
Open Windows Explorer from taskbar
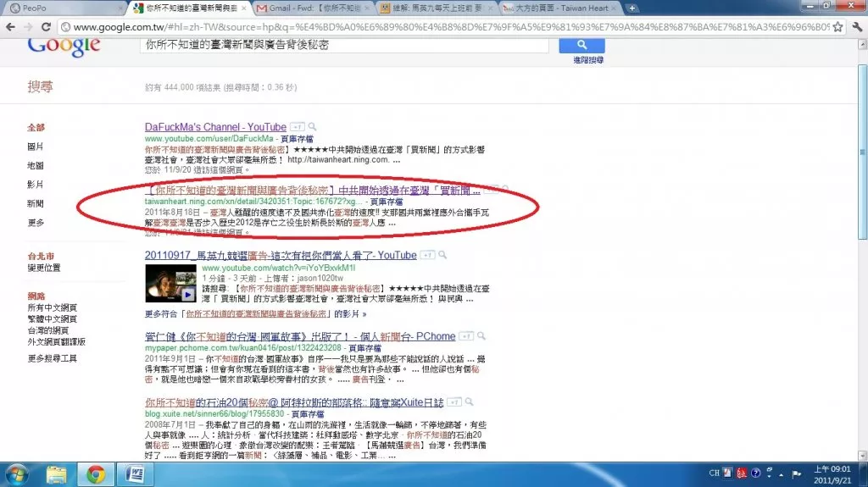[x=56, y=475]
